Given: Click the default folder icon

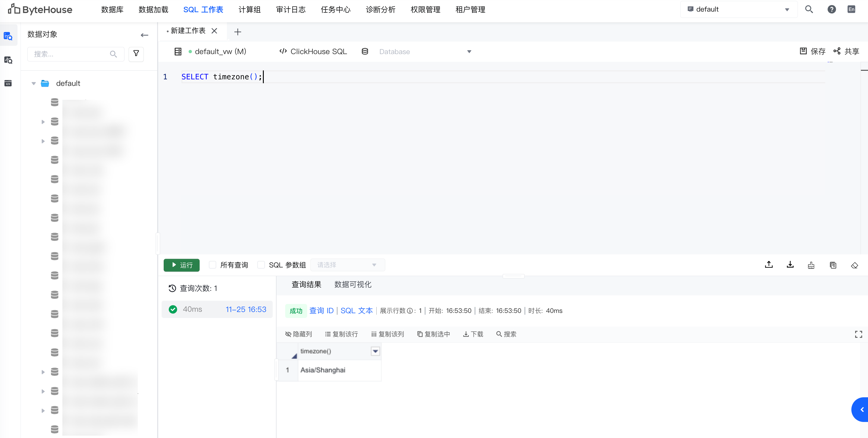Looking at the screenshot, I should point(45,83).
